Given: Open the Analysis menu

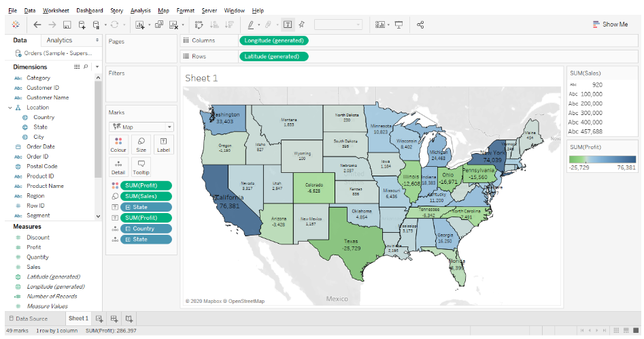Looking at the screenshot, I should click(x=140, y=11).
